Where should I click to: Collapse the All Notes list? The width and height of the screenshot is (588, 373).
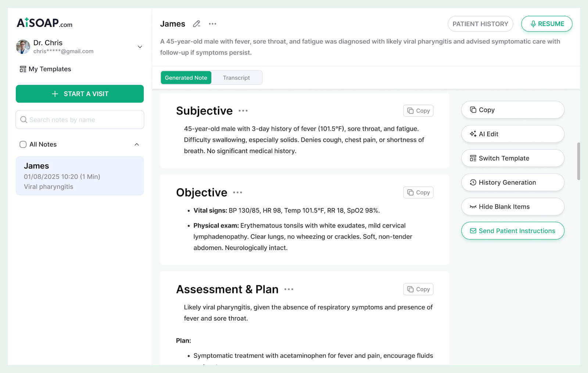[x=137, y=144]
